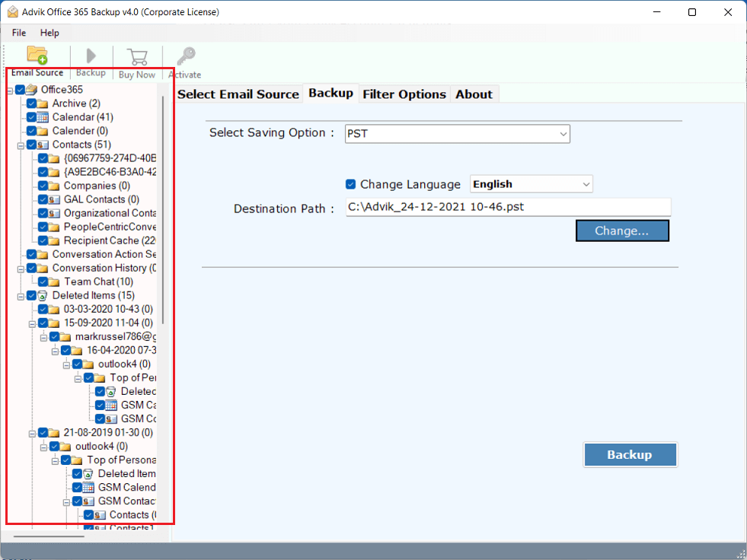Click the Office365 mailbox root icon
Viewport: 747px width, 560px height.
tap(31, 90)
